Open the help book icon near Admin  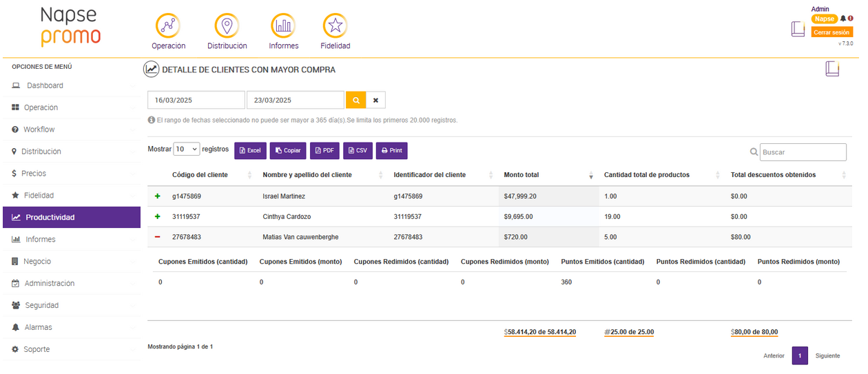(798, 29)
